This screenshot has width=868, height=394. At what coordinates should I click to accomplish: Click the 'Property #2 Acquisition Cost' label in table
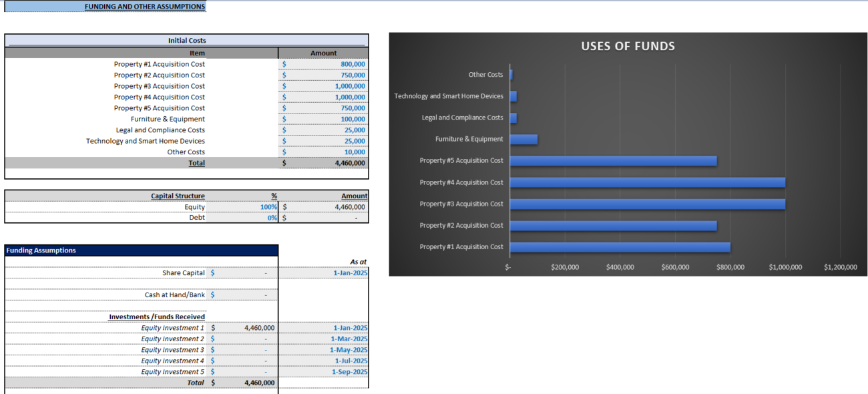[x=159, y=75]
